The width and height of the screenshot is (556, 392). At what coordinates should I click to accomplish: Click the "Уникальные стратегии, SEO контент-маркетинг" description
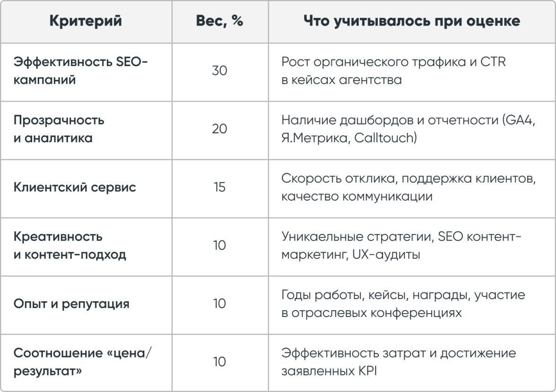(401, 237)
